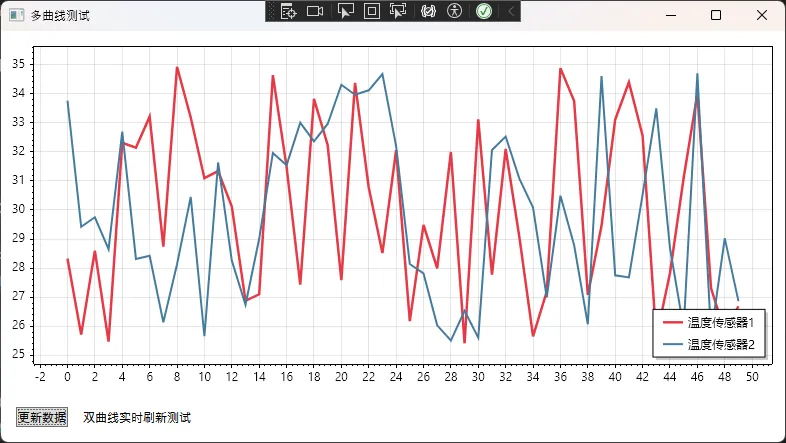Click the app icon in the title bar

[x=15, y=15]
